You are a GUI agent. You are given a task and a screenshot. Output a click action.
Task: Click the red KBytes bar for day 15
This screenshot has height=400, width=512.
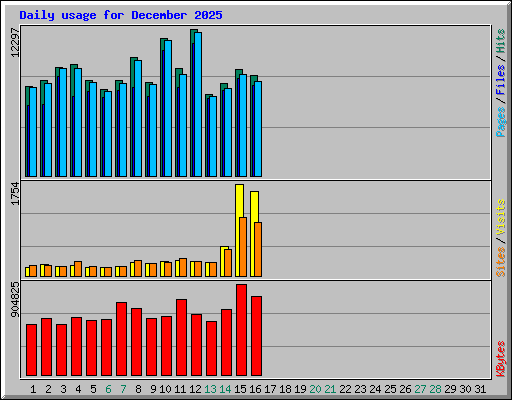click(241, 330)
